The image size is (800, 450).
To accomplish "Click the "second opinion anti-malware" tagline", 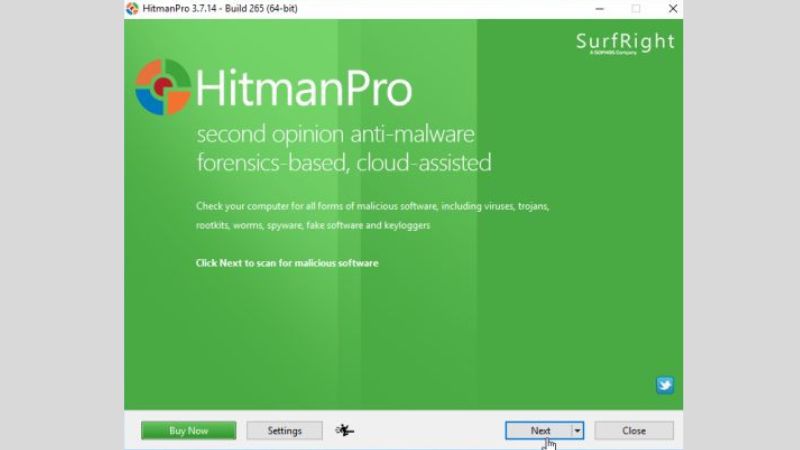I will coord(336,134).
